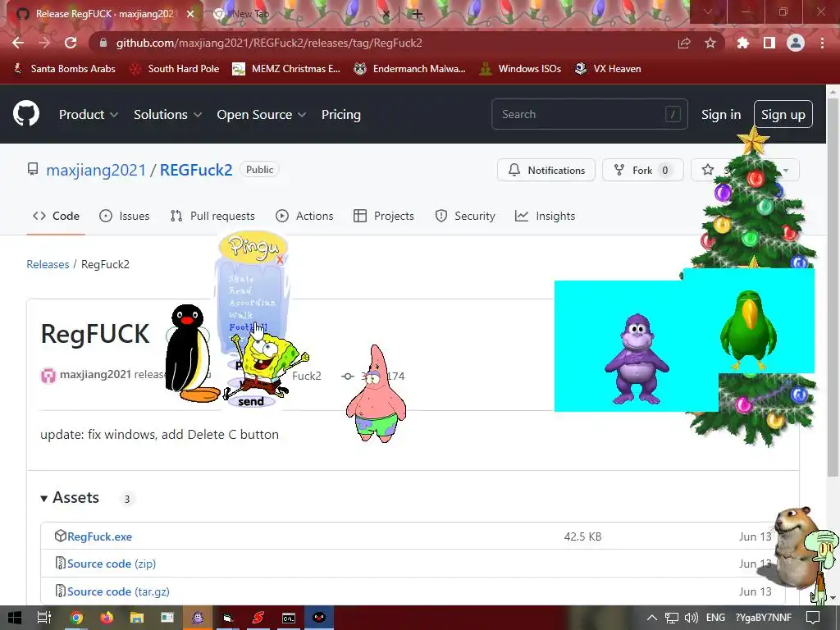Open the Command Prompt taskbar icon
The width and height of the screenshot is (840, 630).
pos(289,618)
